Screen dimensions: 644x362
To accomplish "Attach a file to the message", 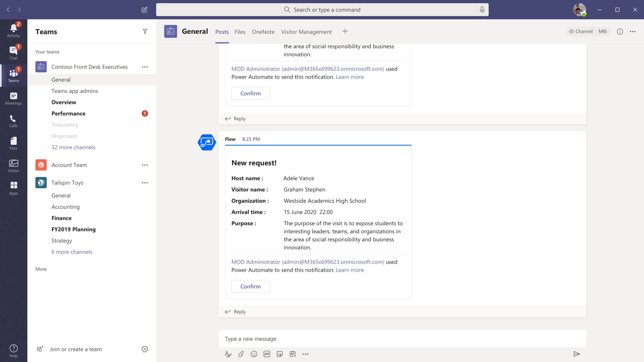I will click(241, 354).
